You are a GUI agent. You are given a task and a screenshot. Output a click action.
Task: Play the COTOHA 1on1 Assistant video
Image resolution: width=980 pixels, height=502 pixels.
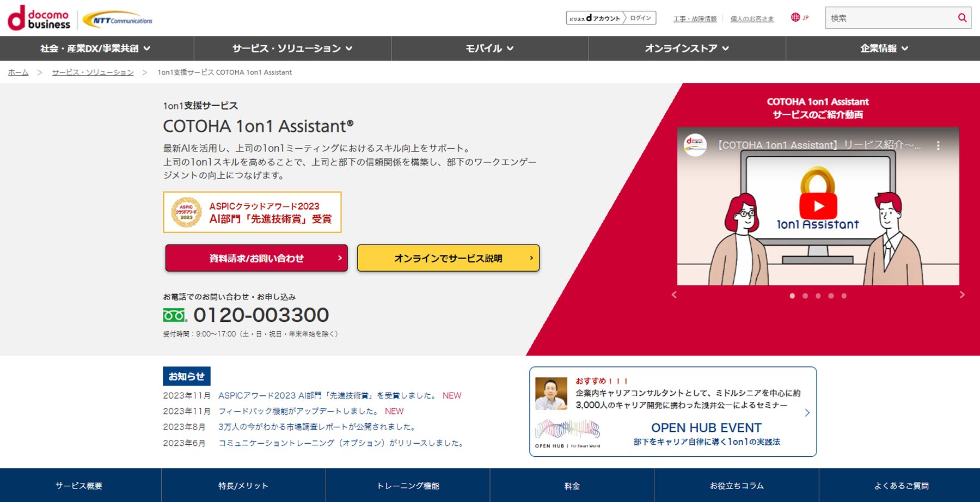818,206
